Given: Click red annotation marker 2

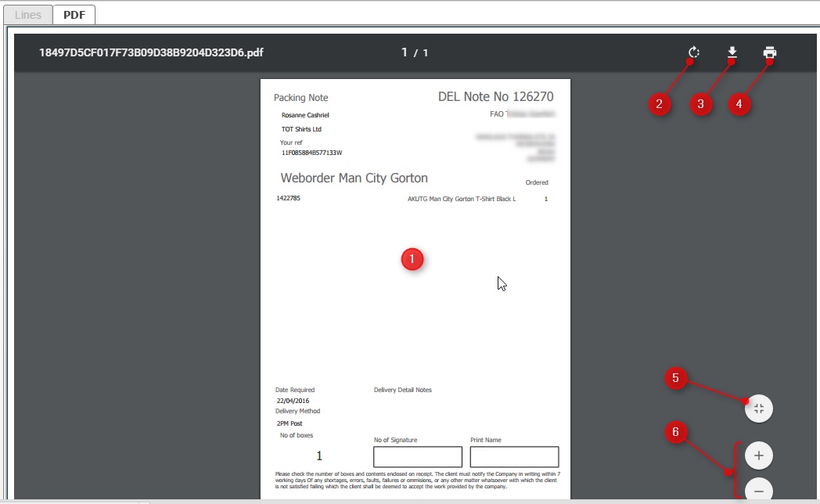Looking at the screenshot, I should pyautogui.click(x=660, y=103).
